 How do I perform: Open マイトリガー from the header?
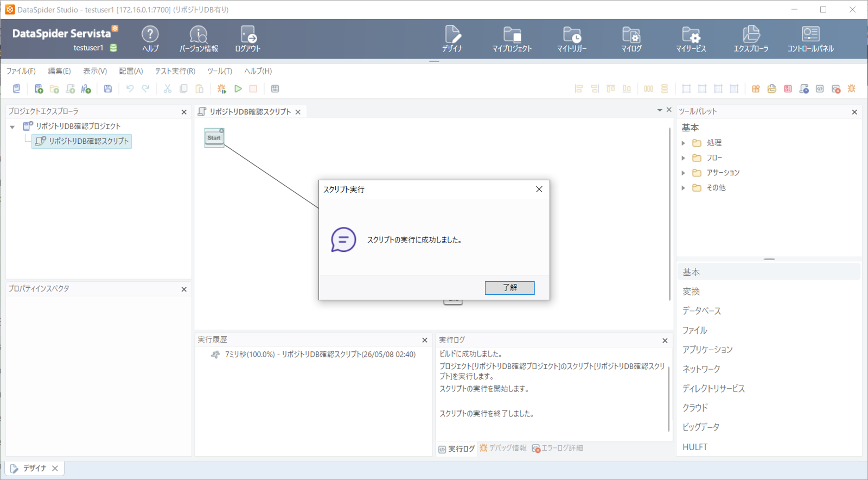coord(572,39)
